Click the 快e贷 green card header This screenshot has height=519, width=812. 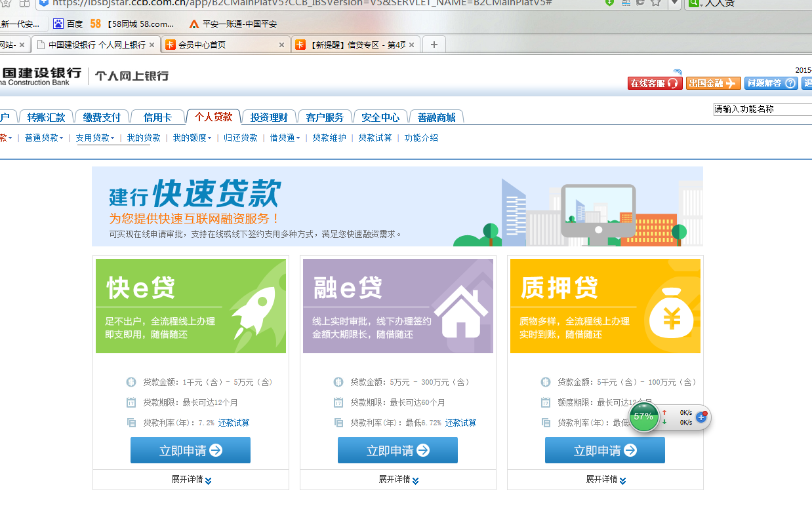[191, 306]
